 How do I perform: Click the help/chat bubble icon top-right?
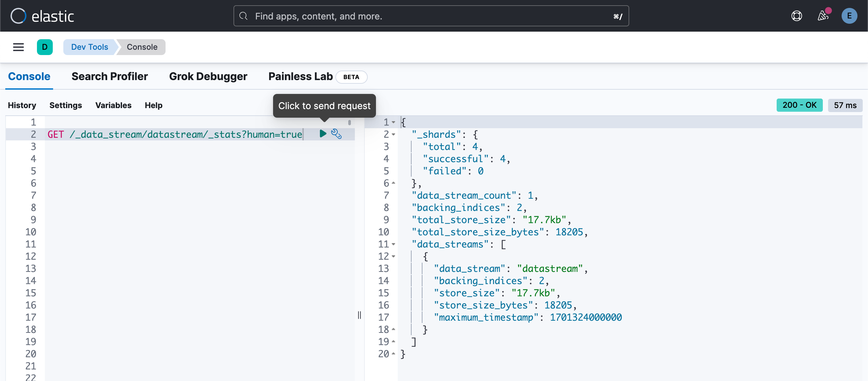[797, 15]
